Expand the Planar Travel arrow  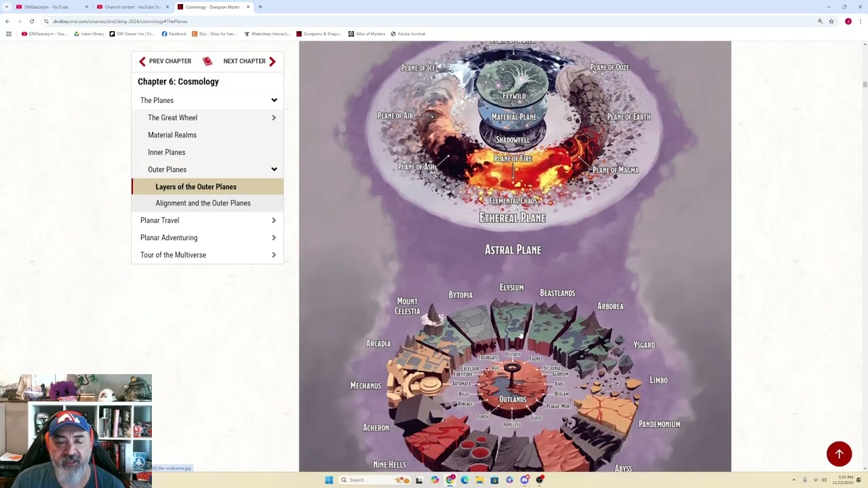tap(274, 220)
